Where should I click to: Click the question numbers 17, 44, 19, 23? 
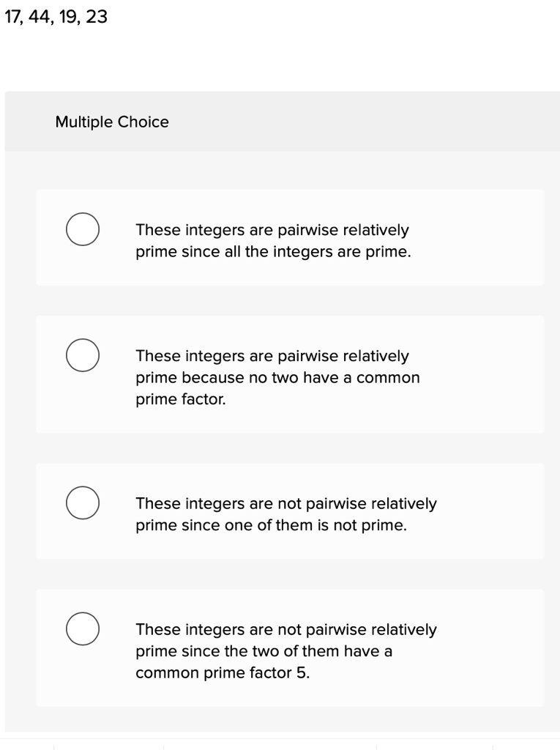[55, 16]
